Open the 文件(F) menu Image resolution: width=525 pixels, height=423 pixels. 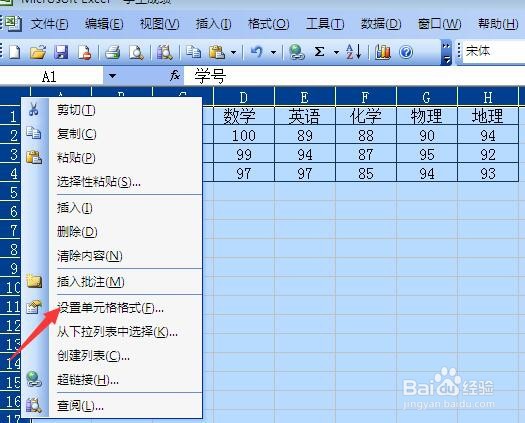click(49, 24)
